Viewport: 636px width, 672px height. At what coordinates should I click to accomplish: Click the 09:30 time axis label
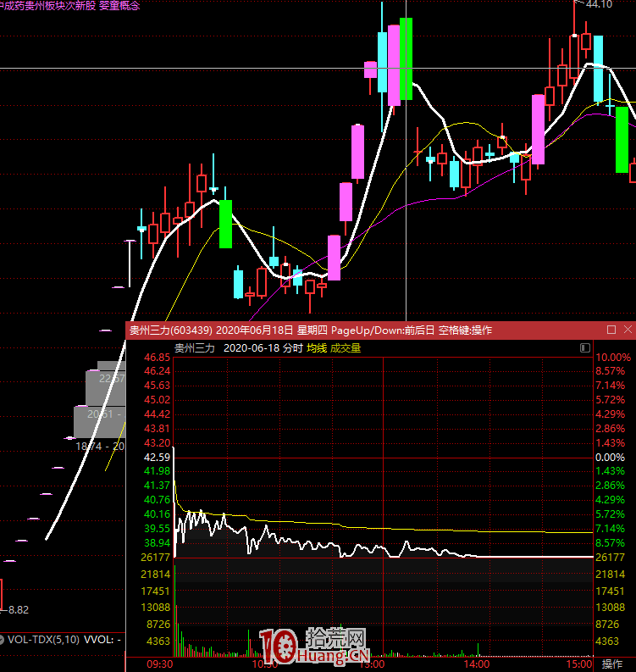coord(160,664)
